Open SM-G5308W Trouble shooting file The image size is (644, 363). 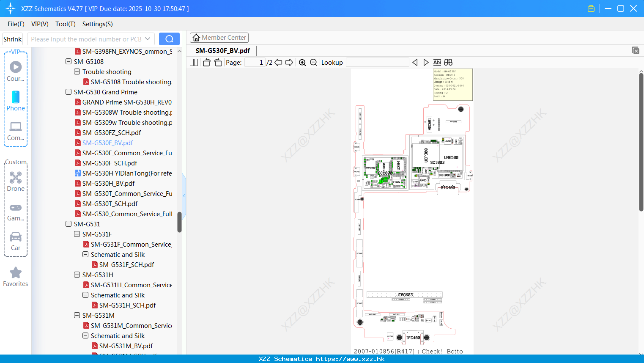pos(127,112)
